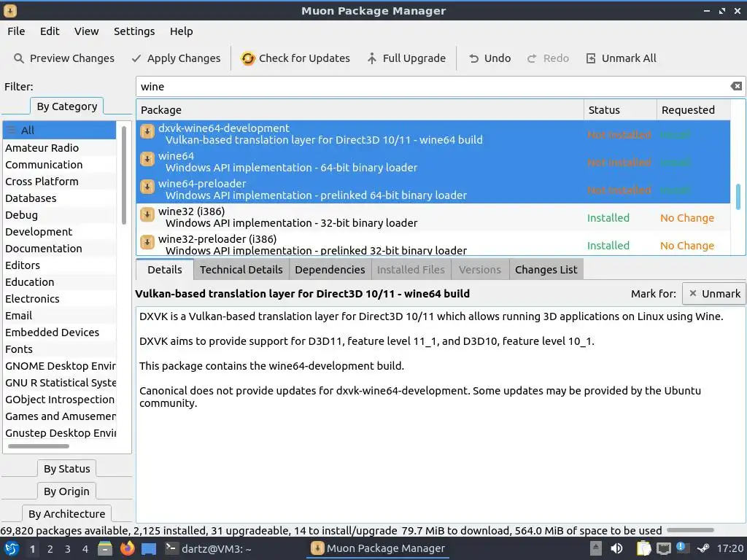This screenshot has height=560, width=747.
Task: Open the Installed Files tab
Action: coord(411,270)
